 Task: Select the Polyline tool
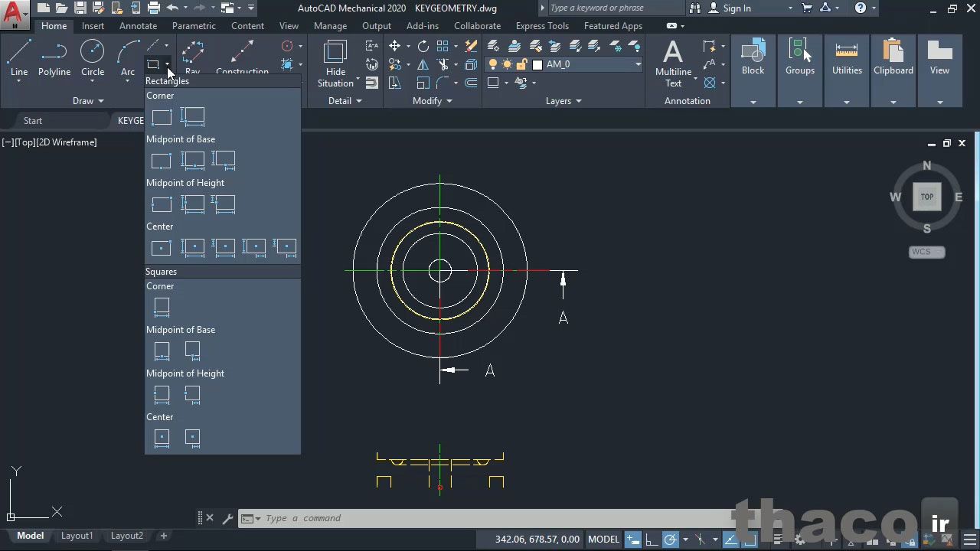[x=54, y=58]
